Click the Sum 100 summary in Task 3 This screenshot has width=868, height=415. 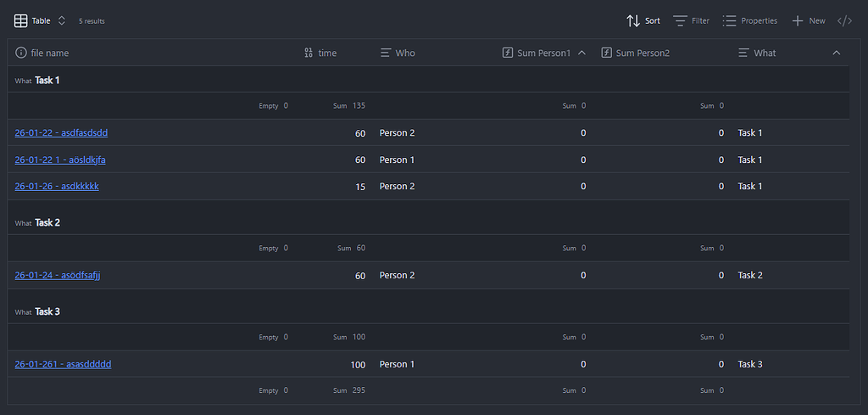[349, 337]
